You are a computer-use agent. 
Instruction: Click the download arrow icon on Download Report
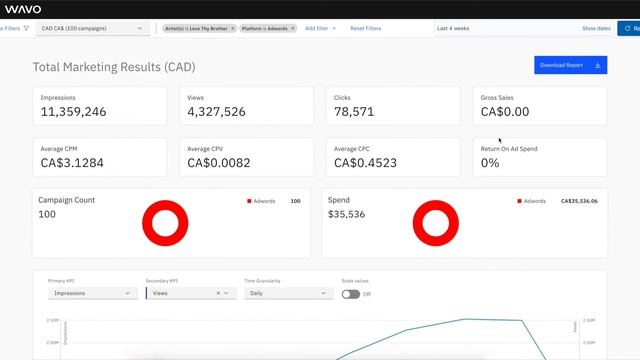pos(598,65)
